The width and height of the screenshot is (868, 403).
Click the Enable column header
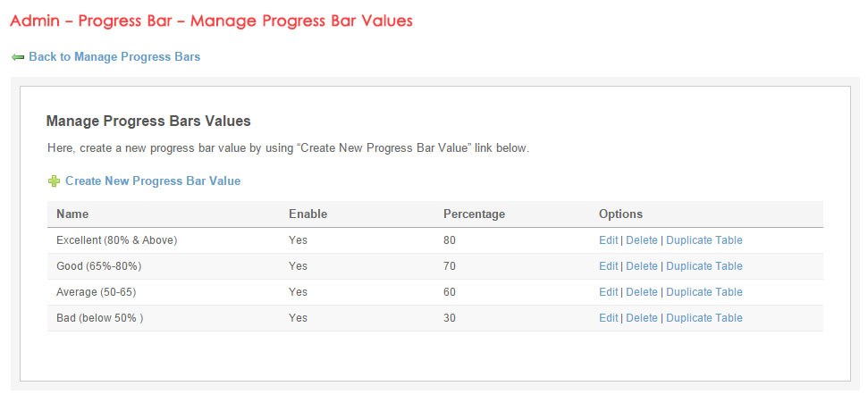point(308,214)
